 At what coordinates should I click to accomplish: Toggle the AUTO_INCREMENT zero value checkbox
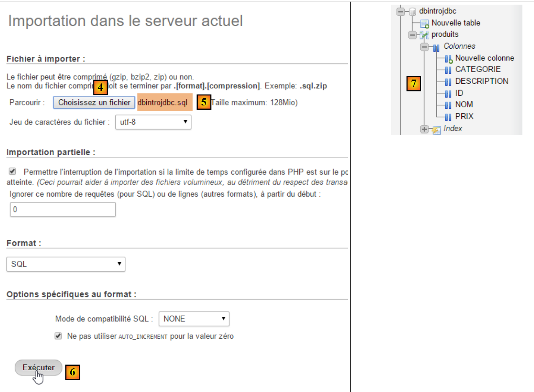(x=58, y=336)
